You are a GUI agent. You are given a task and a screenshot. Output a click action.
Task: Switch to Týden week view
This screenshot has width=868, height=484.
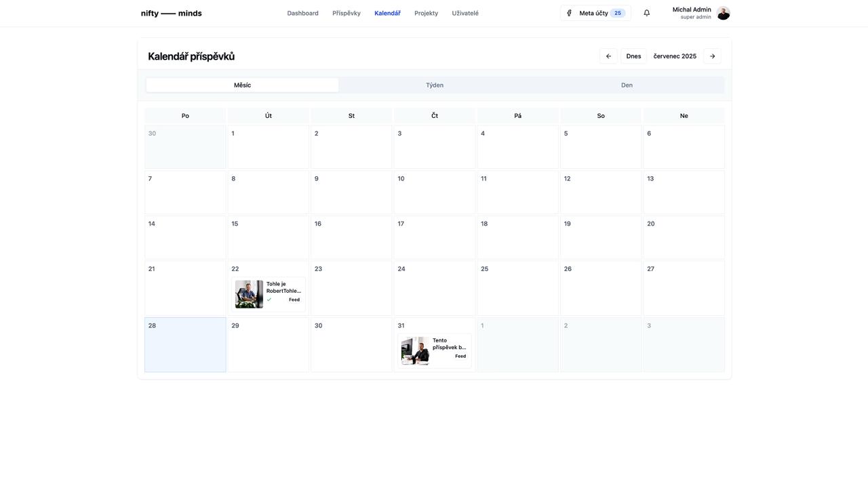pyautogui.click(x=435, y=85)
